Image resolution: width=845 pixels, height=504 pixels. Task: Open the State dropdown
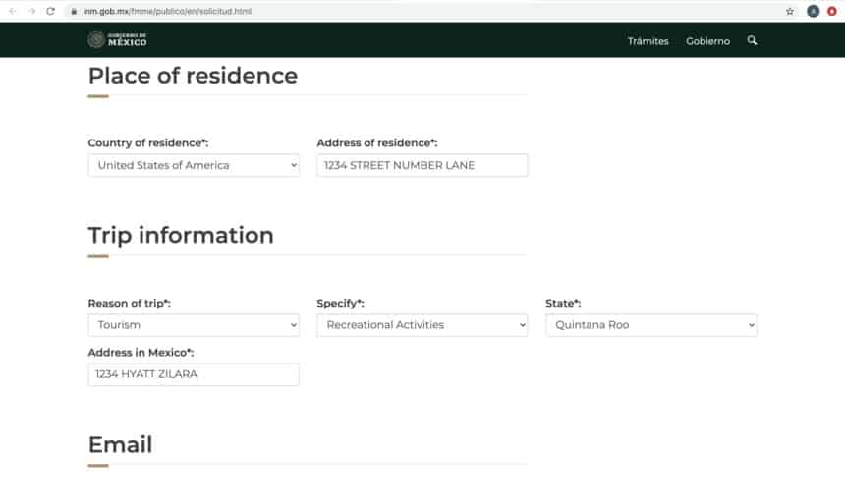(x=651, y=325)
